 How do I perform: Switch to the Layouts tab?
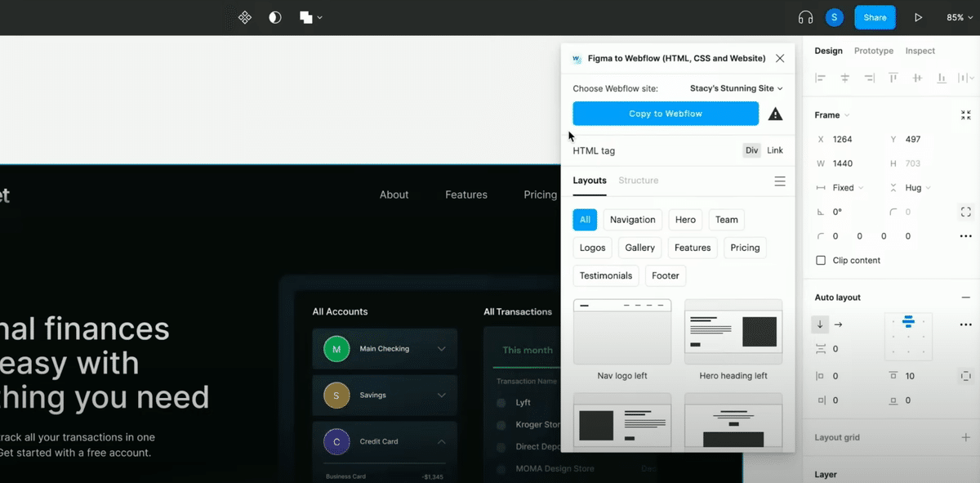590,181
